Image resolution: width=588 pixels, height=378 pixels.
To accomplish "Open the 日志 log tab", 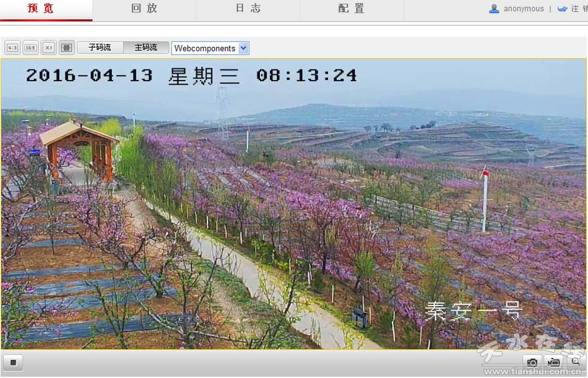I will coord(248,9).
